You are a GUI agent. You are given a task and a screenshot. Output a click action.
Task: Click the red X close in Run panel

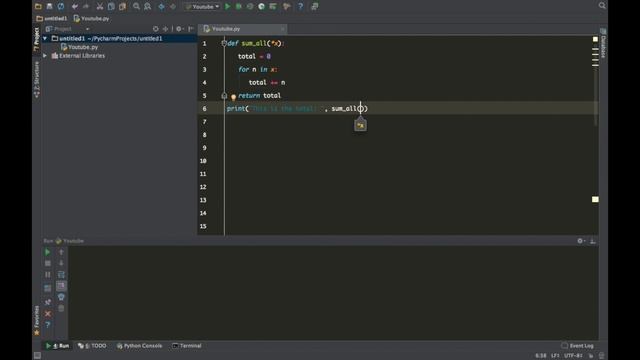[x=47, y=313]
